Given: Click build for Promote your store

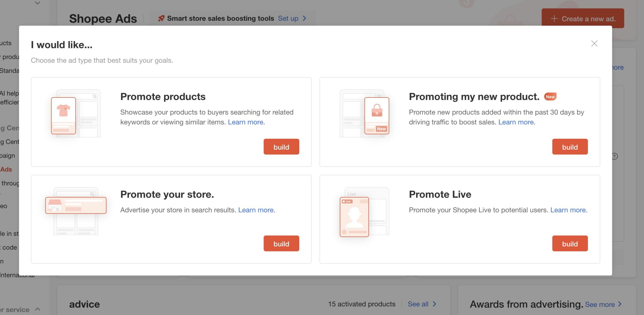Looking at the screenshot, I should pos(281,243).
